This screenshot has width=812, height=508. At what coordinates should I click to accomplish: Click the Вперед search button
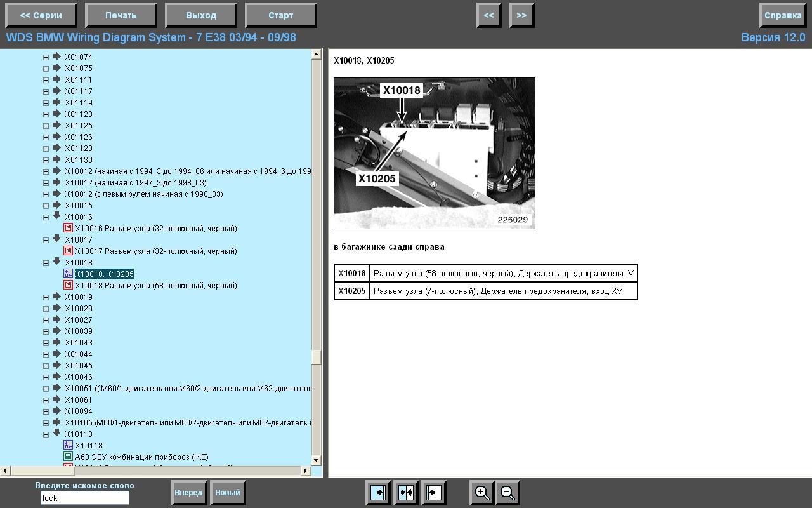(x=189, y=492)
